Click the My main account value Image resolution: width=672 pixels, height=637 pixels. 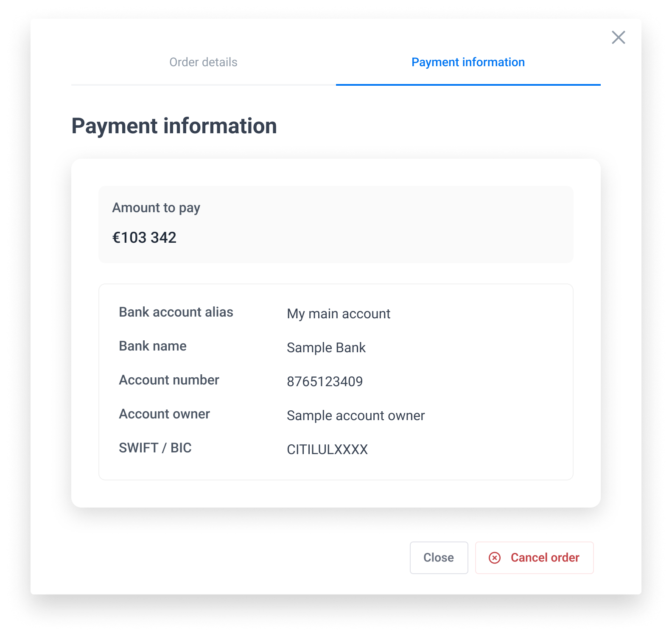[x=339, y=314]
